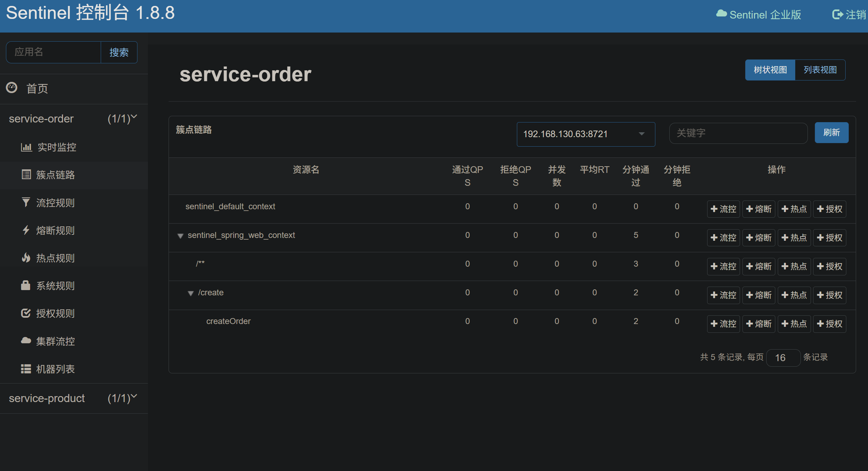This screenshot has width=868, height=471.
Task: Click the bar chart icon beside 实时监控
Action: point(26,147)
